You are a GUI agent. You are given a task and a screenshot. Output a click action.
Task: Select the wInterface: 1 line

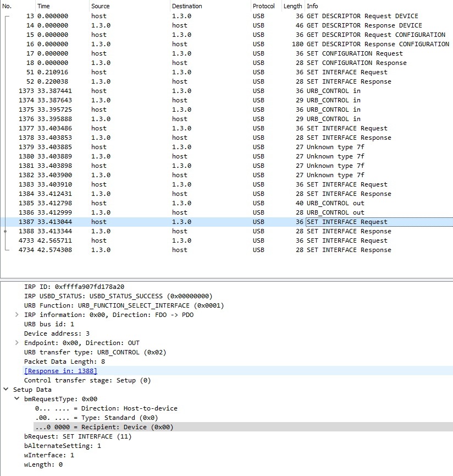[49, 455]
